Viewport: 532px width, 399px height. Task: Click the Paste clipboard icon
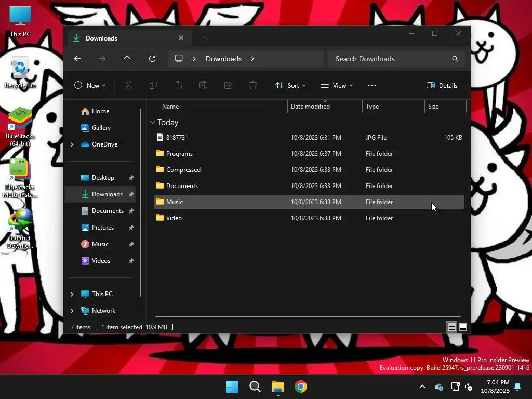tap(178, 86)
